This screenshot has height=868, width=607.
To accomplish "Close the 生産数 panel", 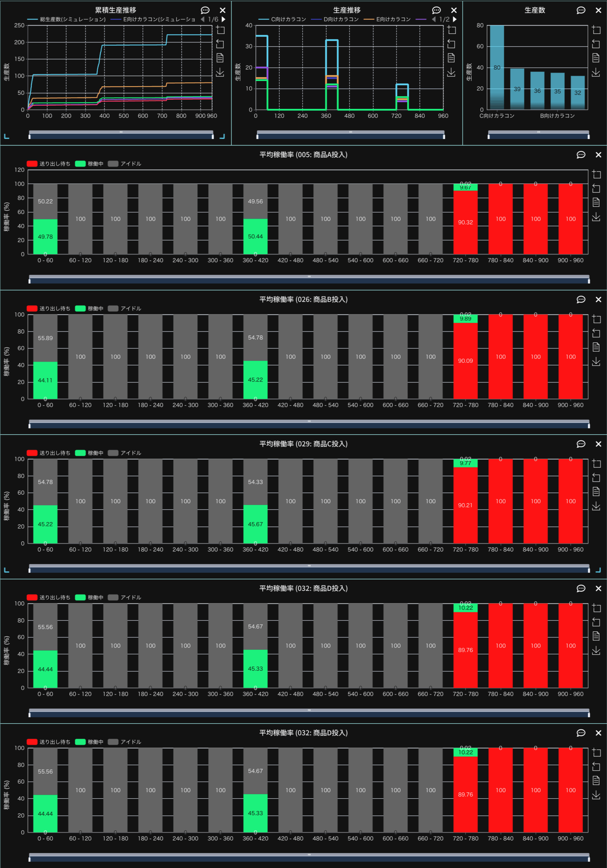I will (x=598, y=10).
